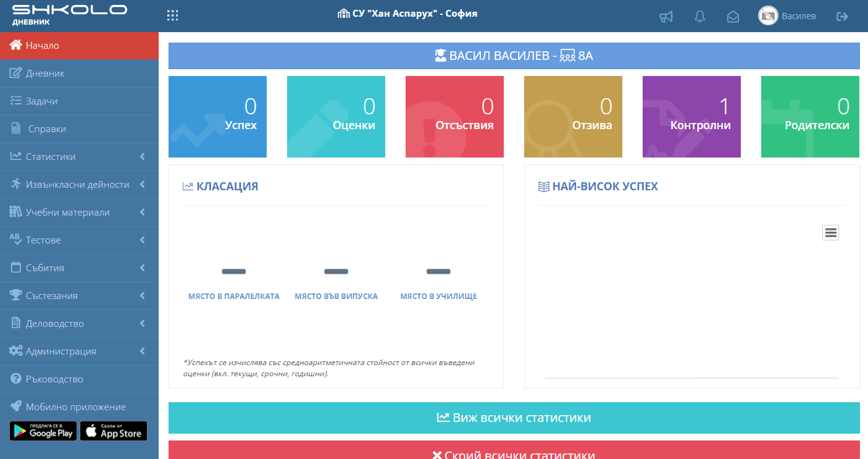The width and height of the screenshot is (868, 459).
Task: Open the messages envelope icon
Action: point(733,17)
